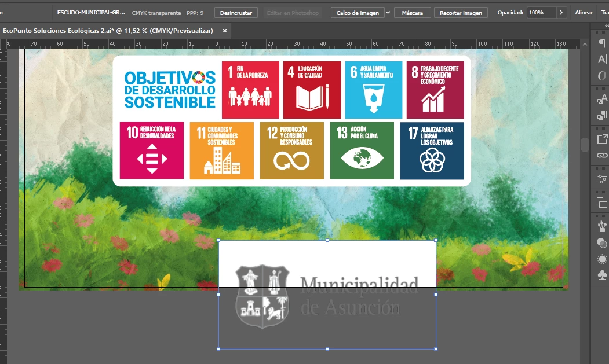Screen dimensions: 609x364
Task: Open the OpenType panel icon
Action: point(601,76)
